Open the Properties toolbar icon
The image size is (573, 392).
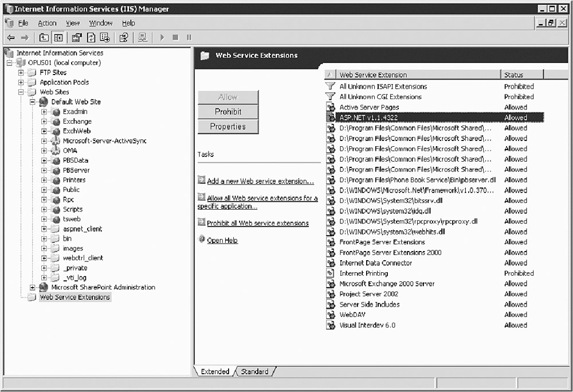tap(76, 37)
